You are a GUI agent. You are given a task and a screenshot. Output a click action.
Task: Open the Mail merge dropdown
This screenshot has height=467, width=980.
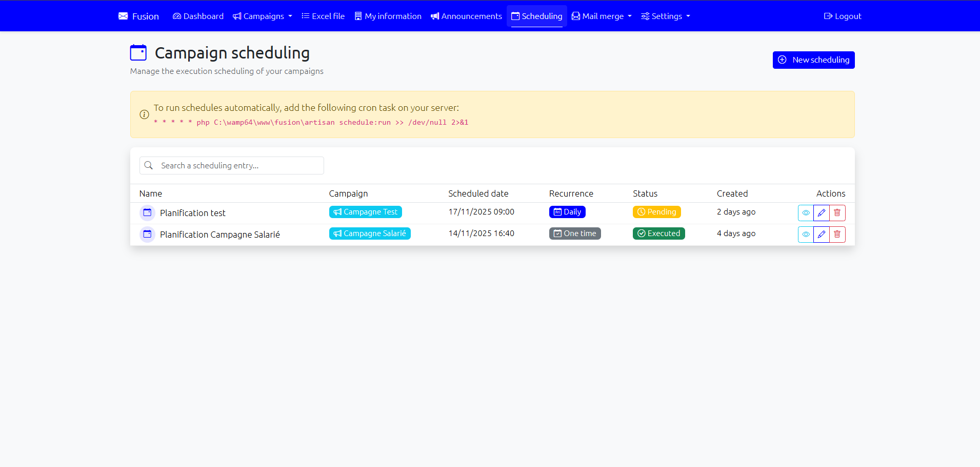[x=602, y=16]
